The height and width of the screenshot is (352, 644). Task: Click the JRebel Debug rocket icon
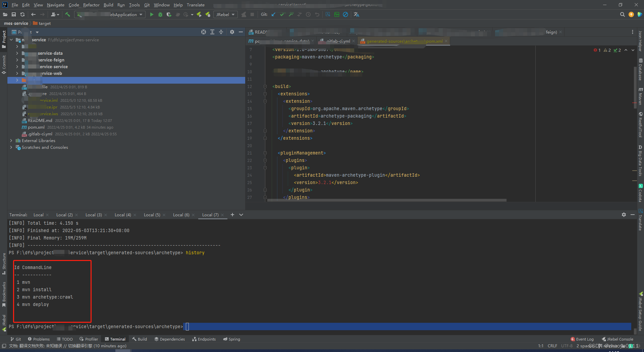click(x=208, y=14)
